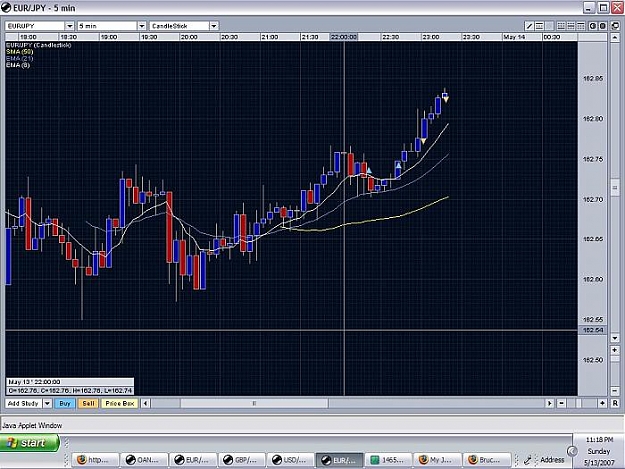This screenshot has height=469, width=625.
Task: Click the 22:00:00 highlighted time label
Action: click(344, 37)
